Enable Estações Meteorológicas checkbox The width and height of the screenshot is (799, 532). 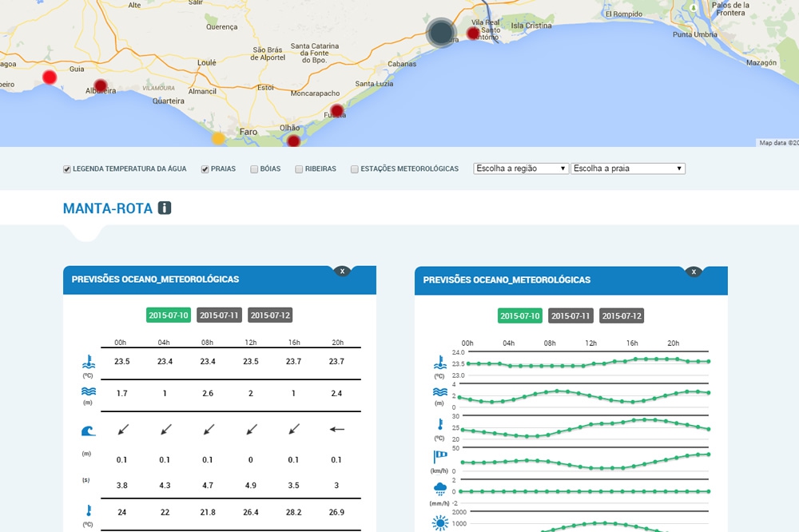tap(355, 169)
